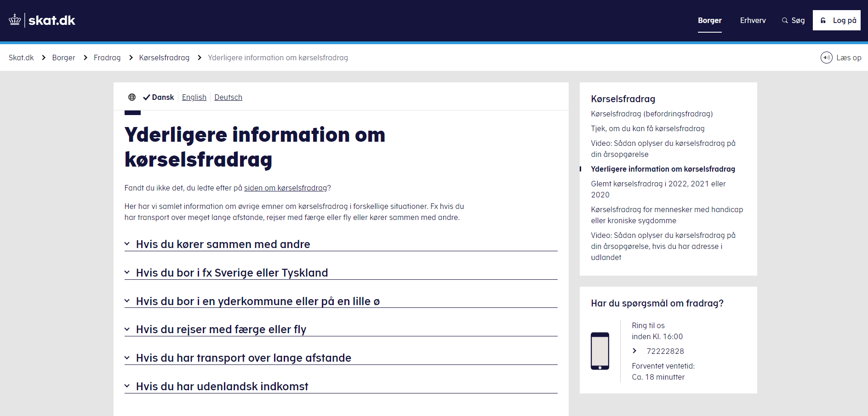868x416 pixels.
Task: Click the mobile phone icon
Action: [600, 351]
